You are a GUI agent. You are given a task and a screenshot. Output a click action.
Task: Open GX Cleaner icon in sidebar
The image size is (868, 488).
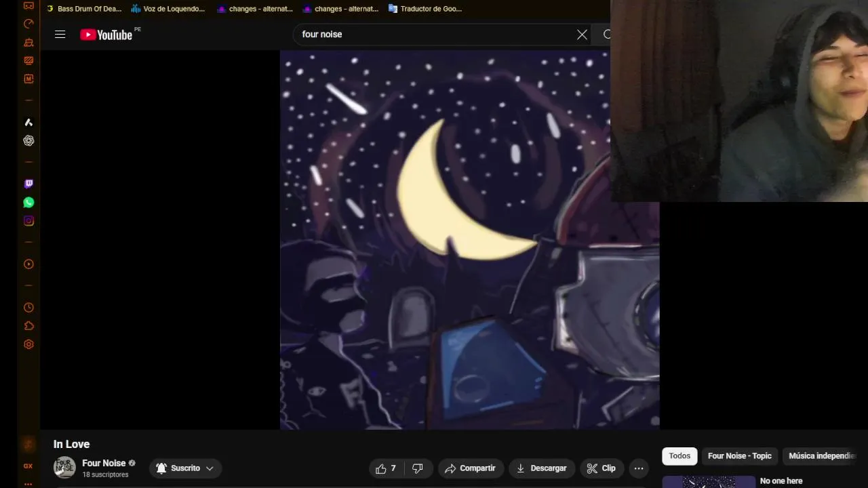coord(28,42)
